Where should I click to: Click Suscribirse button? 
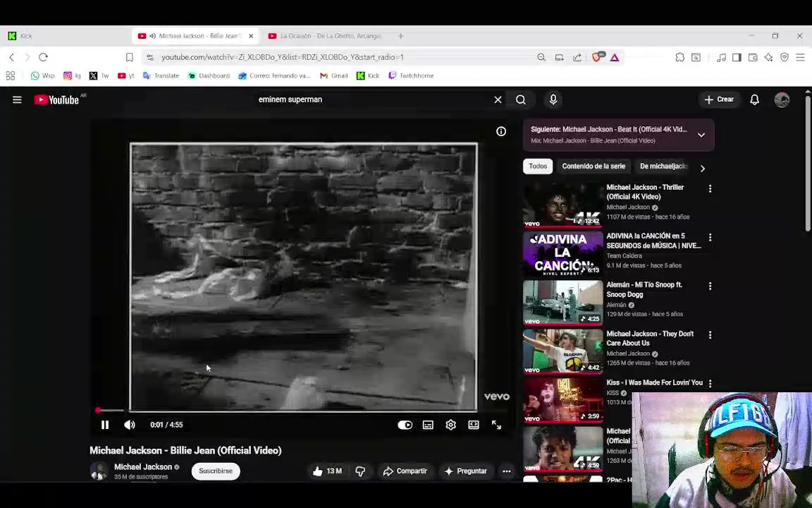[216, 471]
